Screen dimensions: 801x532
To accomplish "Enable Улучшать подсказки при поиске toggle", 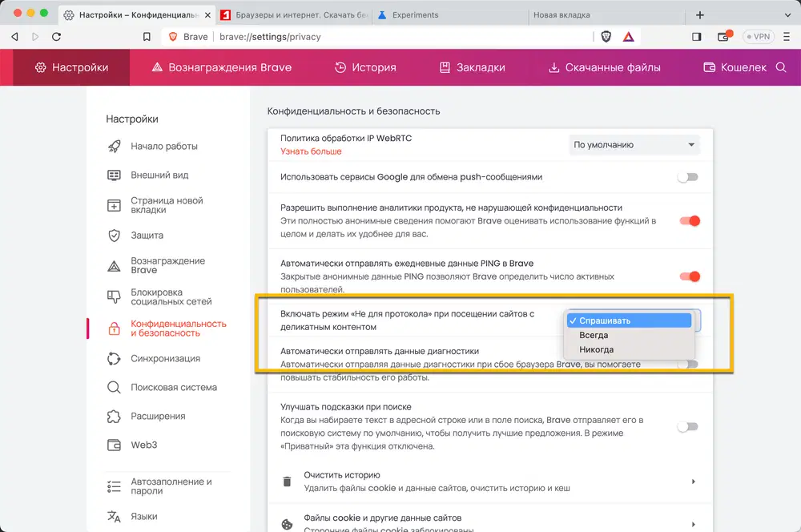I will tap(687, 427).
